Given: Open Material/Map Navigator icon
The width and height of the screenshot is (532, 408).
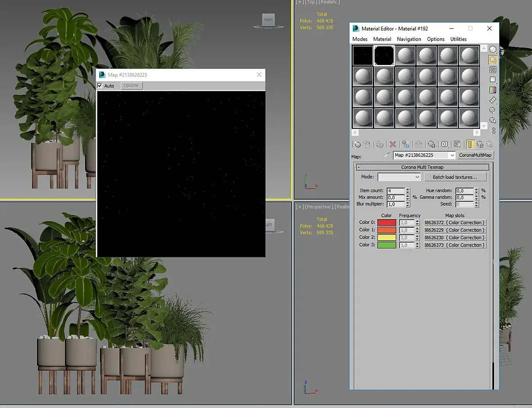Looking at the screenshot, I should (x=494, y=130).
